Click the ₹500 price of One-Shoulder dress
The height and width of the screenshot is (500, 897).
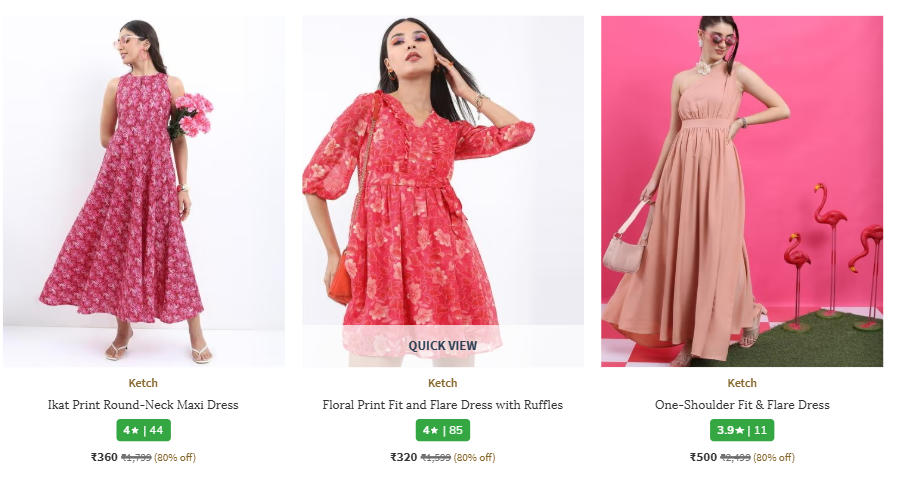point(703,457)
